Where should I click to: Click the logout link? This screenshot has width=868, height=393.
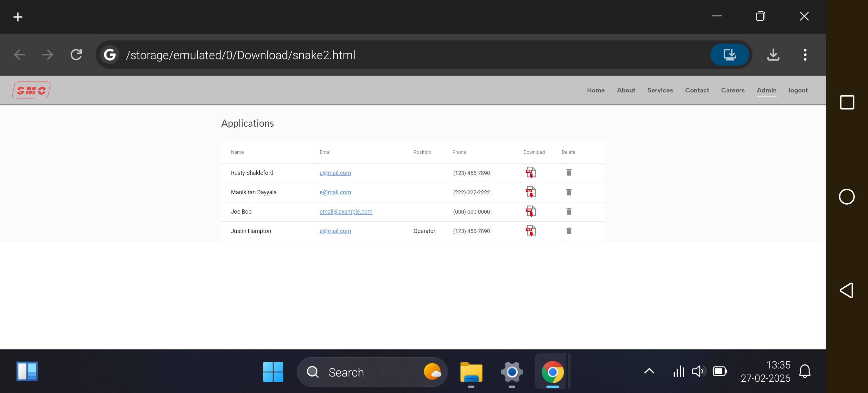coord(798,90)
